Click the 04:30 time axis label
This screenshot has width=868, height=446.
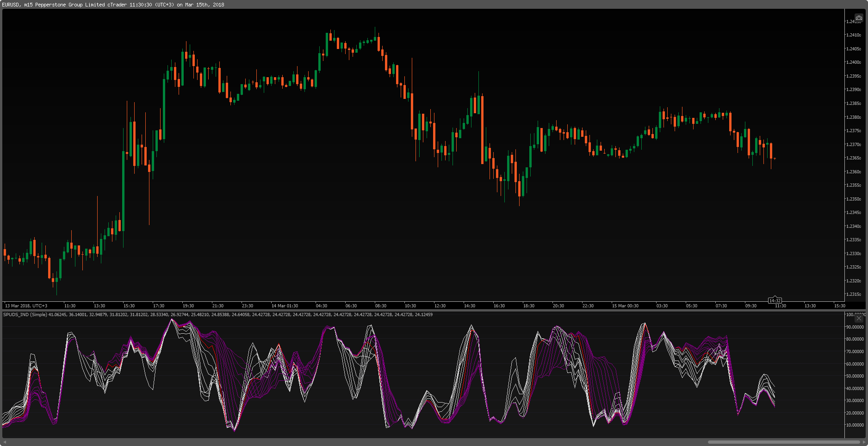click(x=322, y=306)
